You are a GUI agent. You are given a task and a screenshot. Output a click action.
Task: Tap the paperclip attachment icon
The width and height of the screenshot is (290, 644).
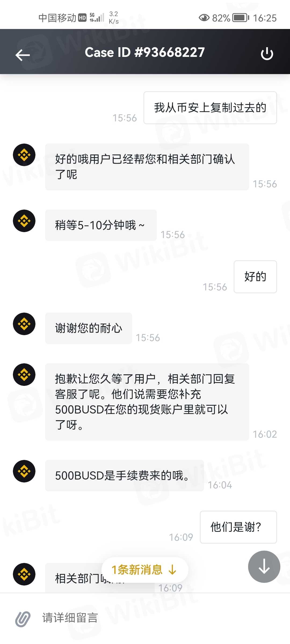(x=23, y=619)
